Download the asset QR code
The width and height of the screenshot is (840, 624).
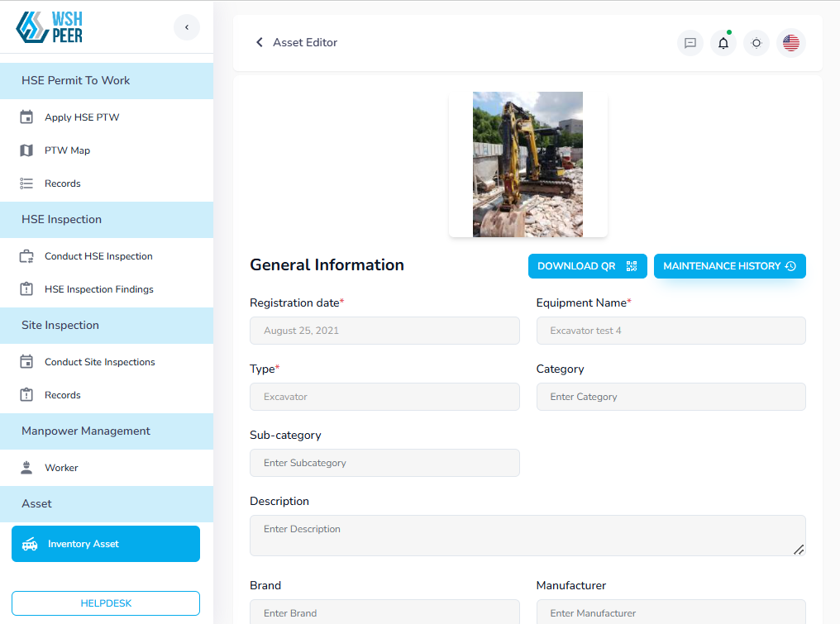coord(587,266)
